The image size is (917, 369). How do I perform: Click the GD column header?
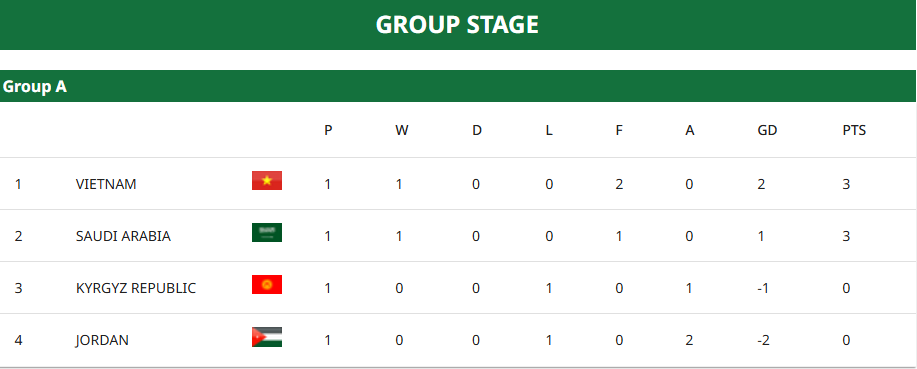pyautogui.click(x=767, y=130)
